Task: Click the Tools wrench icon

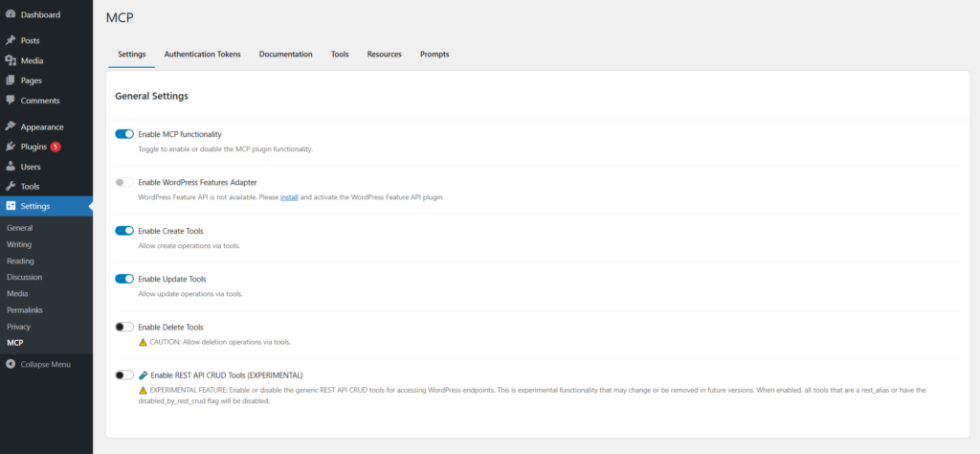Action: tap(11, 187)
